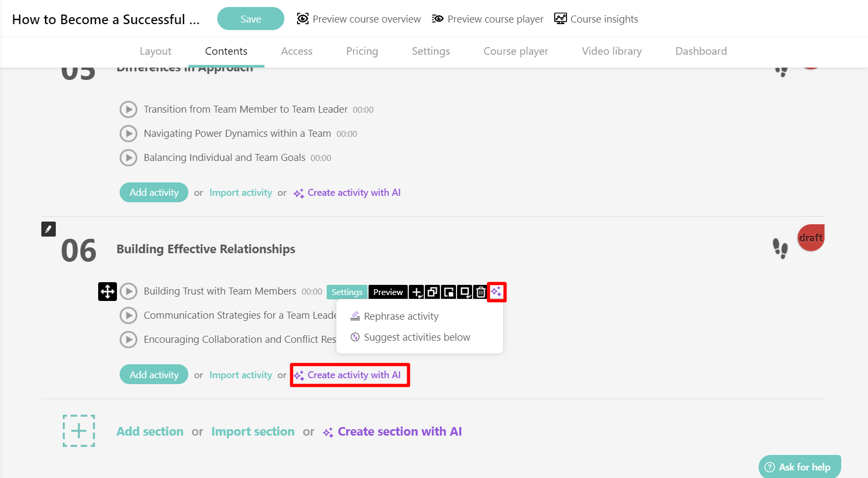Select the Course insights icon
The height and width of the screenshot is (478, 868).
[560, 18]
